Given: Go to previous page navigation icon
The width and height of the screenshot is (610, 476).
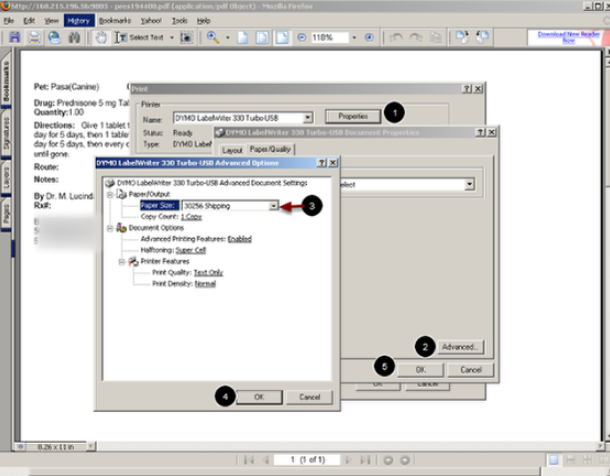Looking at the screenshot, I should point(266,460).
